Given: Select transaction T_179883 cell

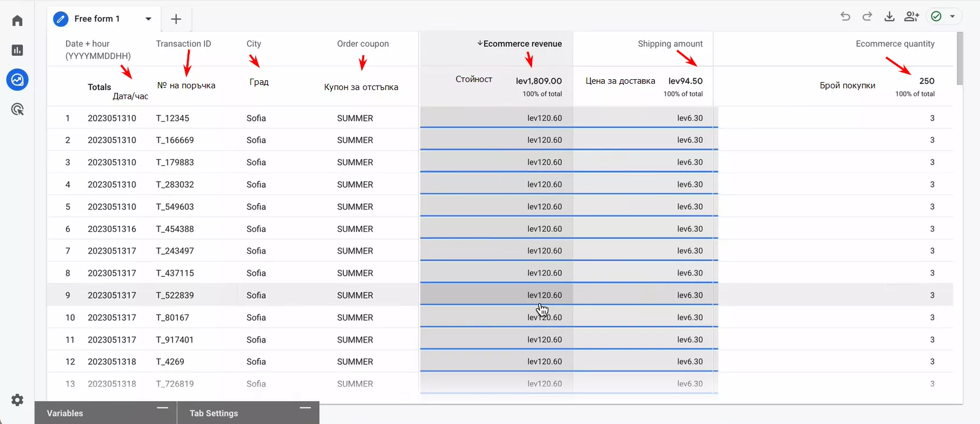Looking at the screenshot, I should coord(175,162).
